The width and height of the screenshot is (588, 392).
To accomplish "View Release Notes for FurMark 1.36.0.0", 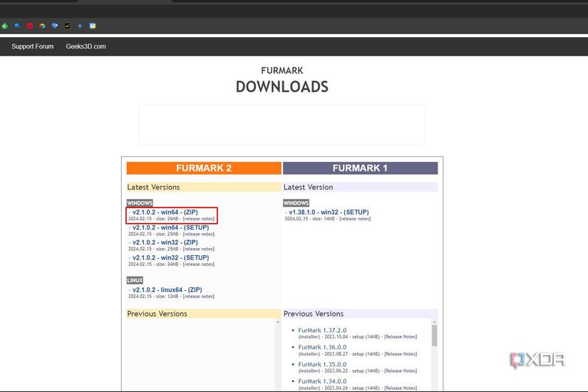I will pos(400,354).
